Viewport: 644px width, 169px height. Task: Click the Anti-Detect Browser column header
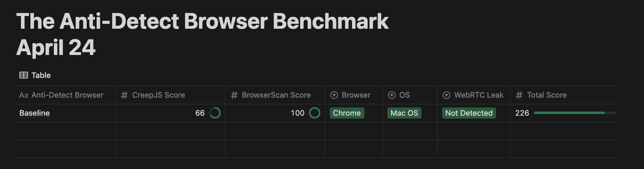(65, 95)
